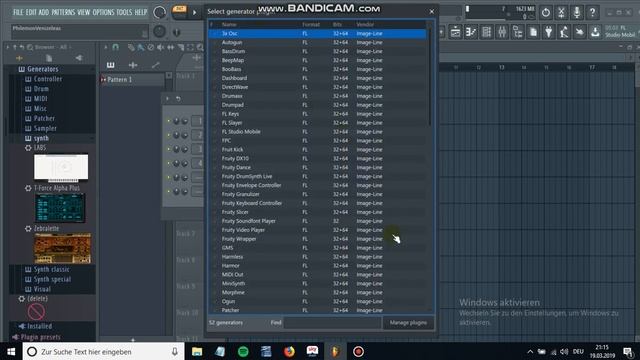Toggle favorite checkbox for BassDrum row
The height and width of the screenshot is (360, 640).
(x=214, y=51)
